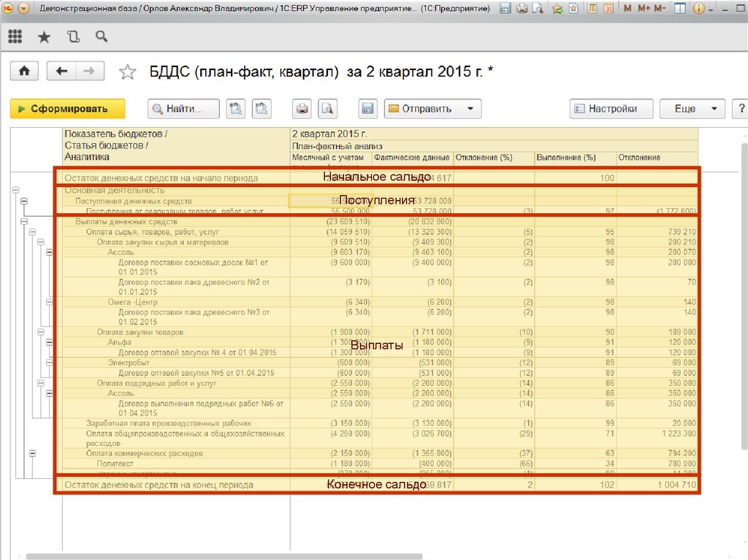Open the sections grid menu icon
The width and height of the screenshot is (748, 560).
[15, 37]
